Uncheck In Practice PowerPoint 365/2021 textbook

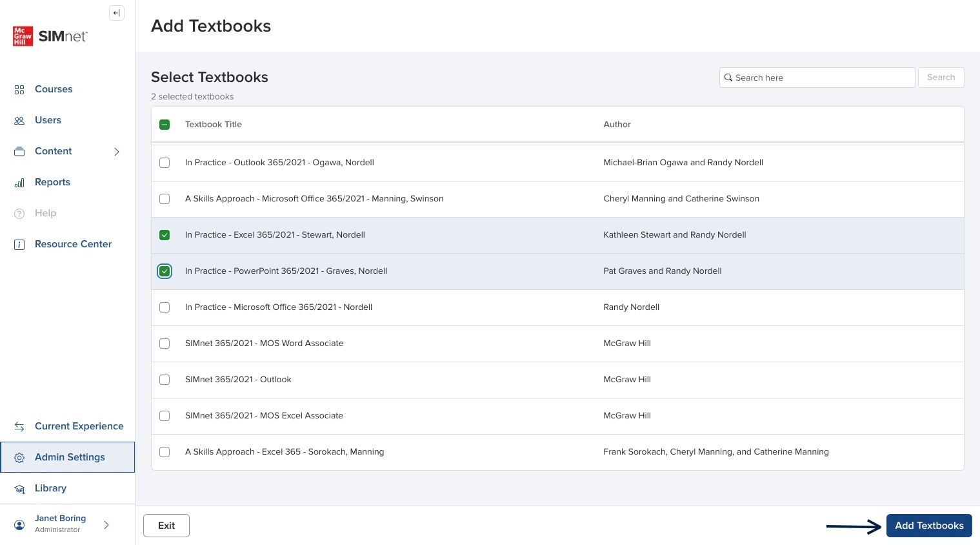tap(165, 271)
